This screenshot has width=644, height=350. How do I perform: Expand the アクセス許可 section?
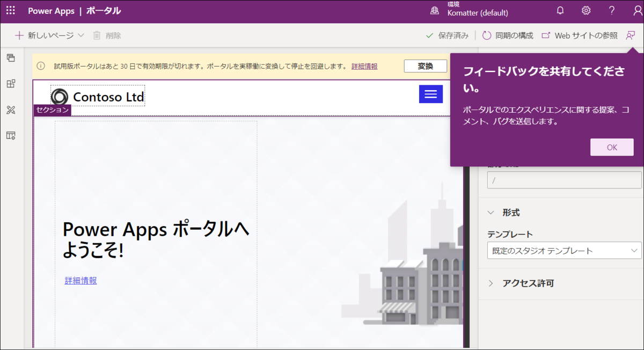[x=491, y=283]
